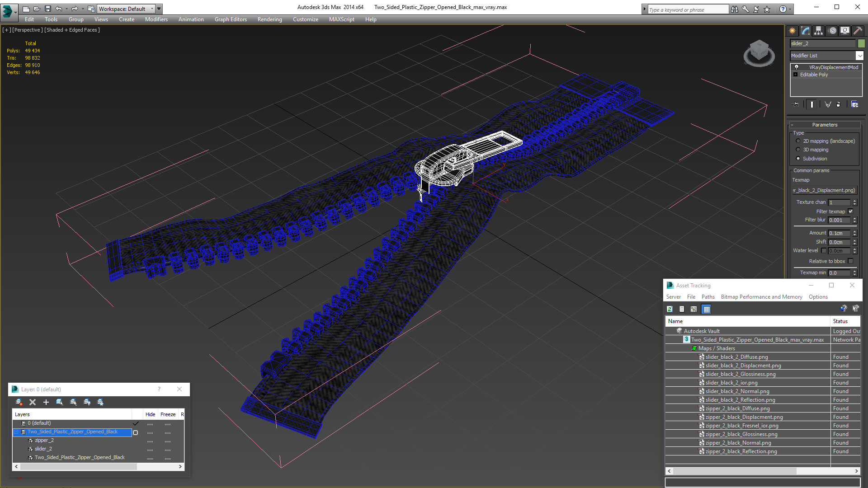Click Pin Stack icon under modifier stack
This screenshot has width=868, height=488.
pyautogui.click(x=796, y=104)
